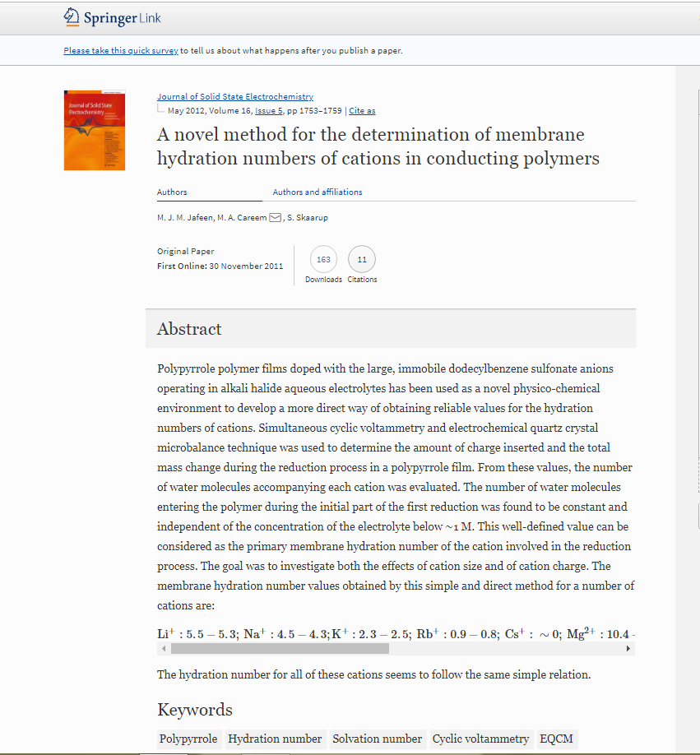Open the Authors and affiliations tab

point(318,192)
